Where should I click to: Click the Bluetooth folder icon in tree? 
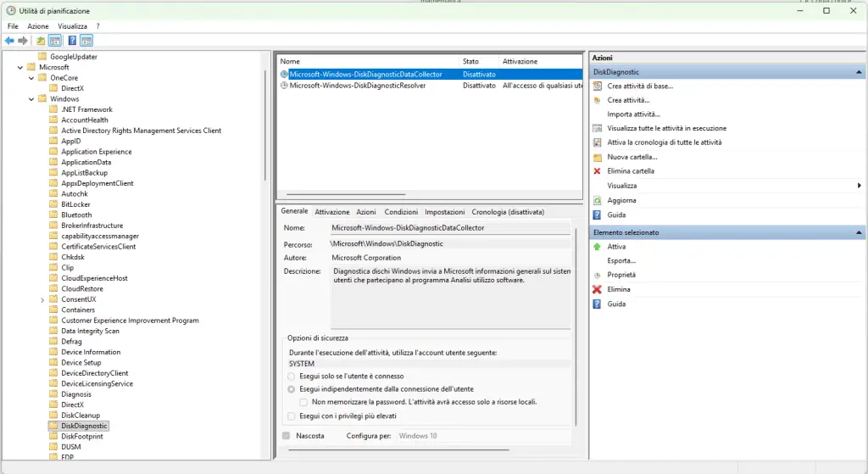pyautogui.click(x=53, y=215)
